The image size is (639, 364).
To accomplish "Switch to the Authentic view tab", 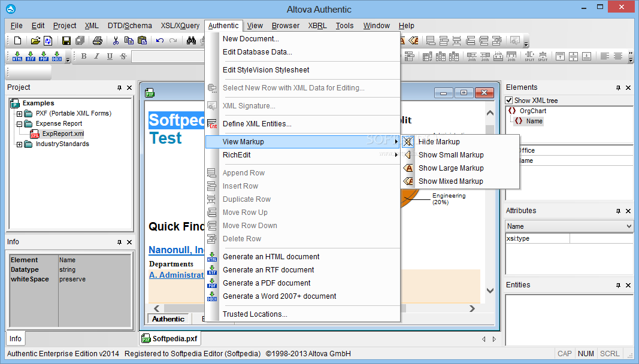I will coord(168,319).
